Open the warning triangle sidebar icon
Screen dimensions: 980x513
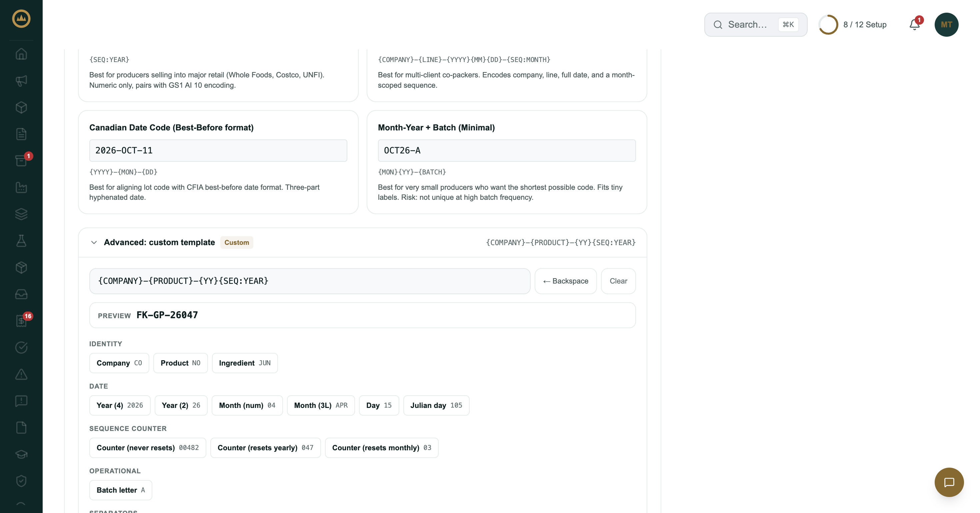tap(21, 374)
